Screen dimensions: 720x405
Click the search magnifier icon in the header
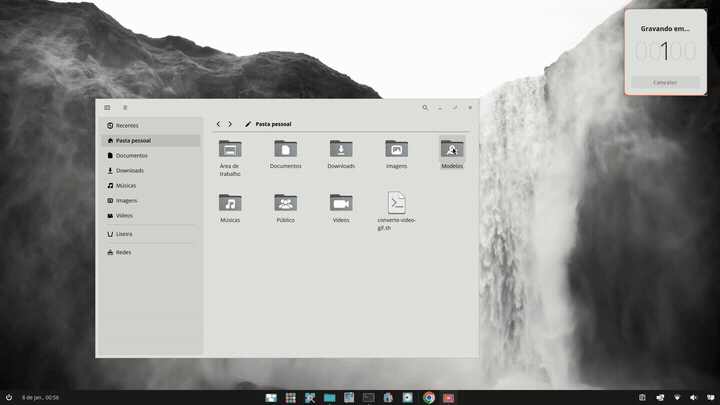coord(425,108)
